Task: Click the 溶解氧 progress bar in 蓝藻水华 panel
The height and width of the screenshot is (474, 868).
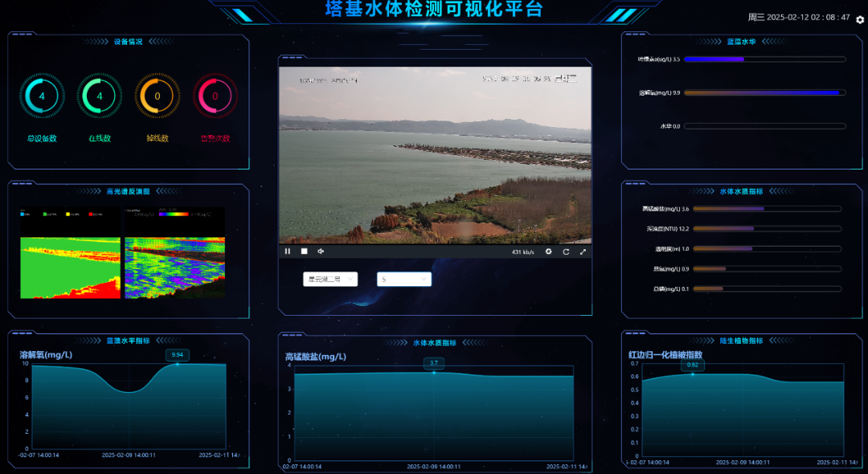Action: 764,93
